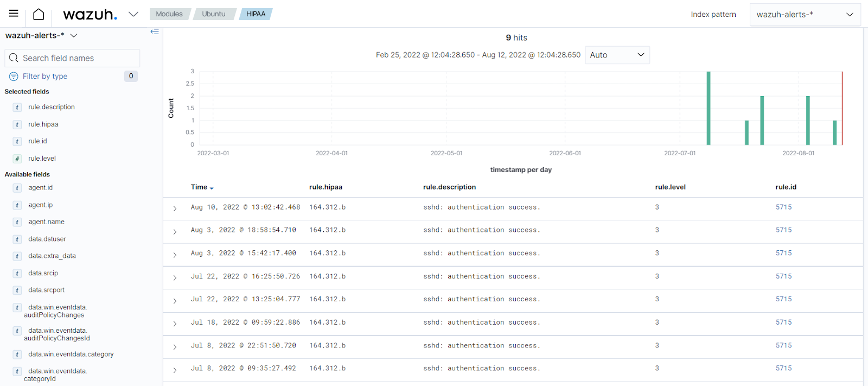The image size is (868, 386).
Task: Click the Filter by type button
Action: [45, 77]
